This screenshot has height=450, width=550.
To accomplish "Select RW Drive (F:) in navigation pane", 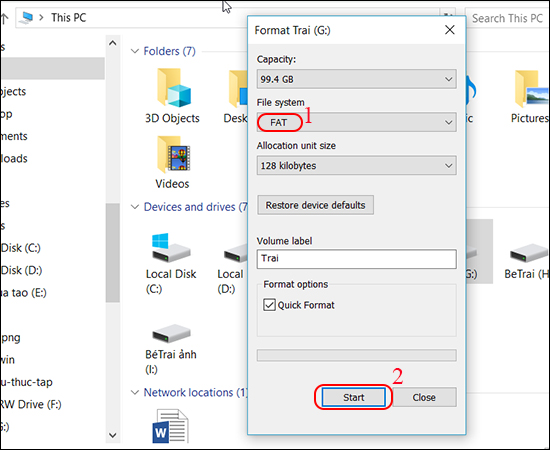I will point(31,404).
